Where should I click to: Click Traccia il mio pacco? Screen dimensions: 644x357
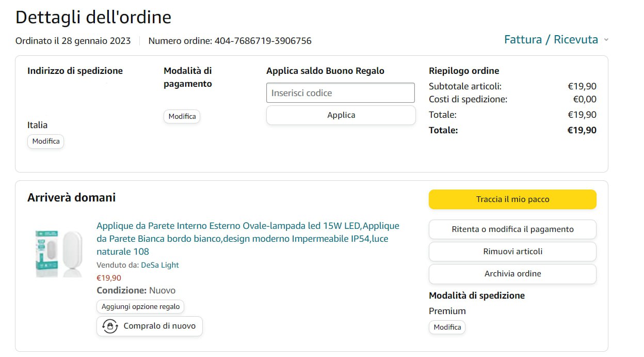pyautogui.click(x=512, y=199)
